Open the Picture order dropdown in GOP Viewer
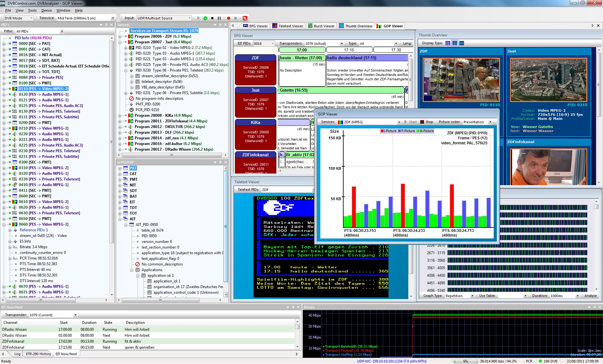The width and height of the screenshot is (603, 364). (x=490, y=122)
